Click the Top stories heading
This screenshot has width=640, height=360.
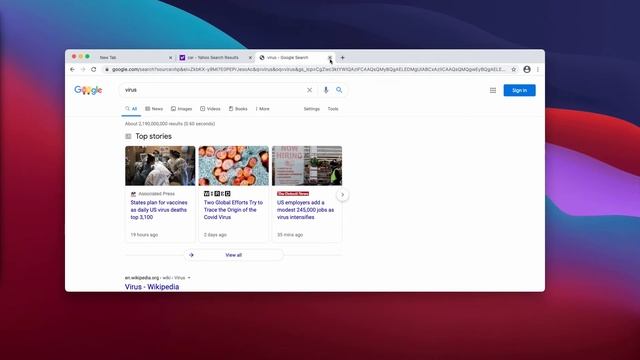tap(153, 136)
